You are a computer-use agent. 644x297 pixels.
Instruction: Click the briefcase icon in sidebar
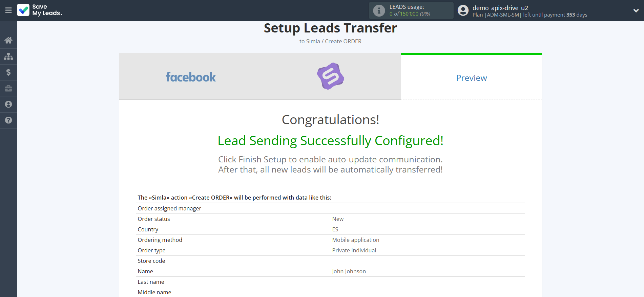click(8, 88)
